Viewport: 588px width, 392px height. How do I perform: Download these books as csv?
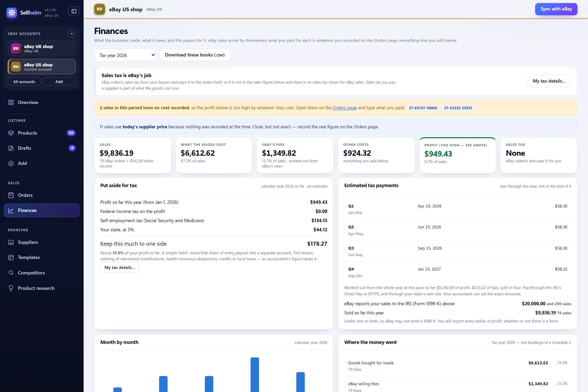tap(195, 55)
